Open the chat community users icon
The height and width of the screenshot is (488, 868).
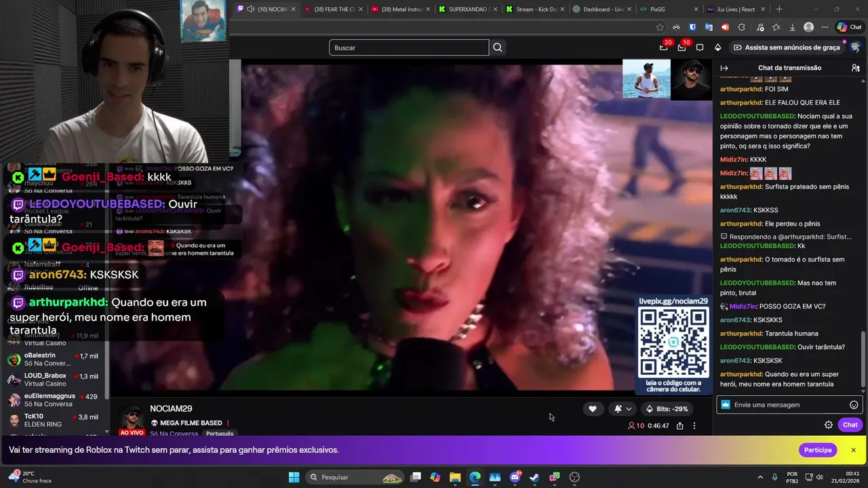point(855,68)
